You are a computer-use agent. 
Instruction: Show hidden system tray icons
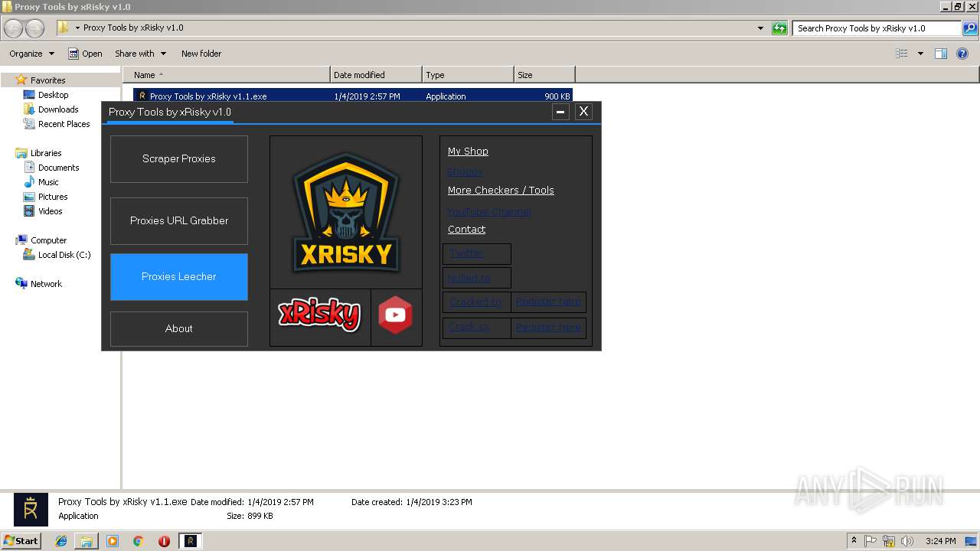coord(854,541)
